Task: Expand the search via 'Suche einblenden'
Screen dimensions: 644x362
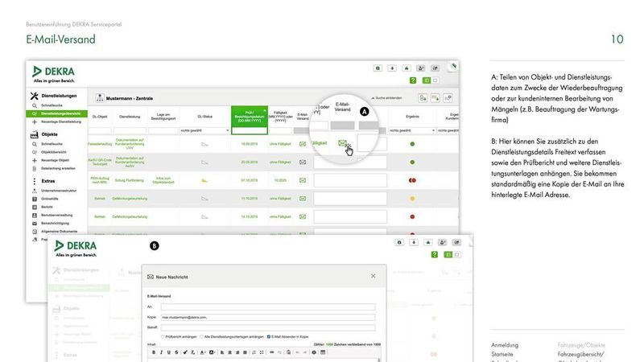Action: point(386,98)
